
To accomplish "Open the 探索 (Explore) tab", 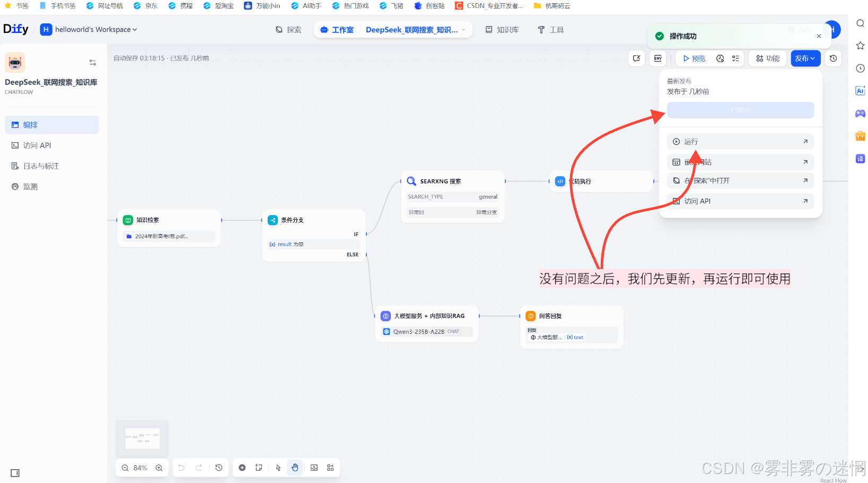I will pos(288,30).
